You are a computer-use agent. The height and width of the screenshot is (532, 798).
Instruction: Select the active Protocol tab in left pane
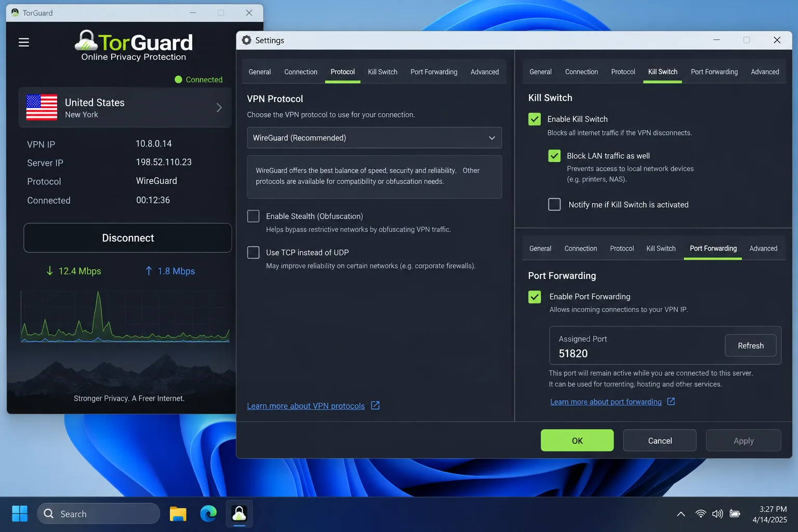tap(343, 72)
